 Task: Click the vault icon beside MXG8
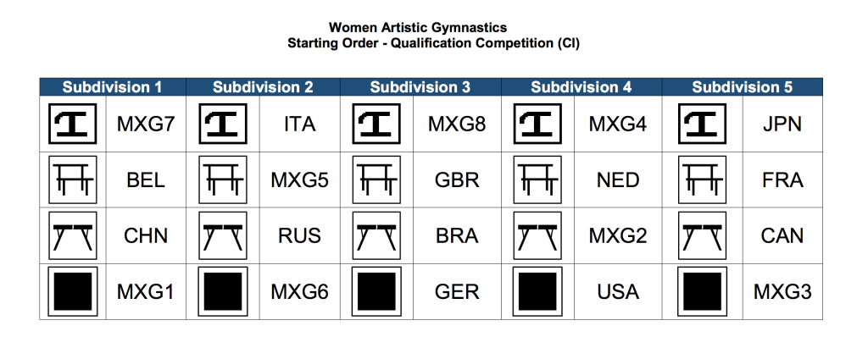376,124
